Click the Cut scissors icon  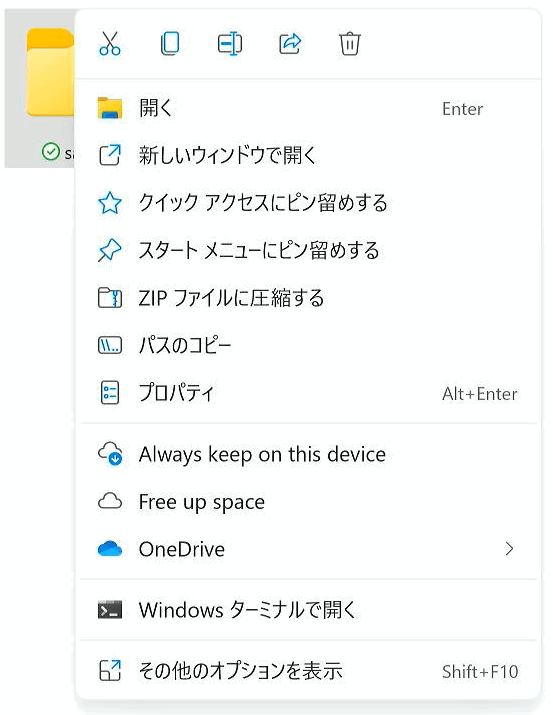coord(109,44)
